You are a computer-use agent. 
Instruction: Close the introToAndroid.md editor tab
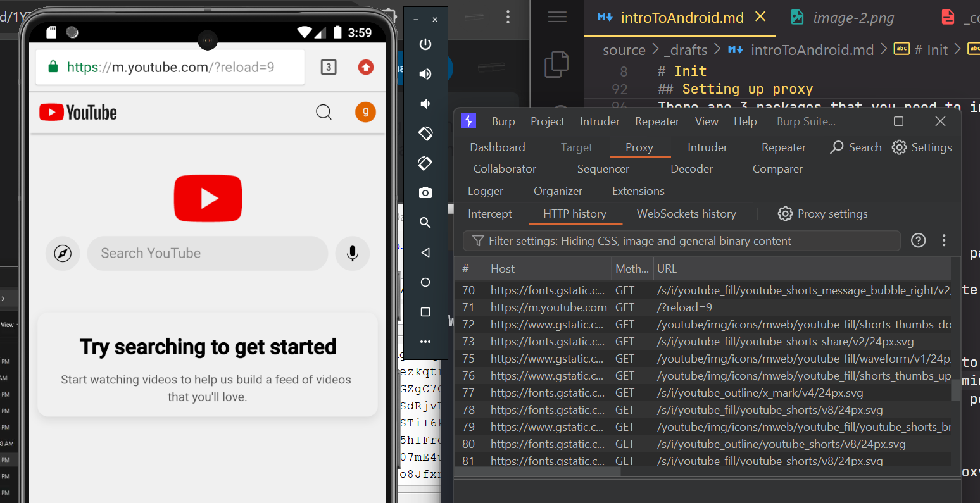pyautogui.click(x=760, y=16)
